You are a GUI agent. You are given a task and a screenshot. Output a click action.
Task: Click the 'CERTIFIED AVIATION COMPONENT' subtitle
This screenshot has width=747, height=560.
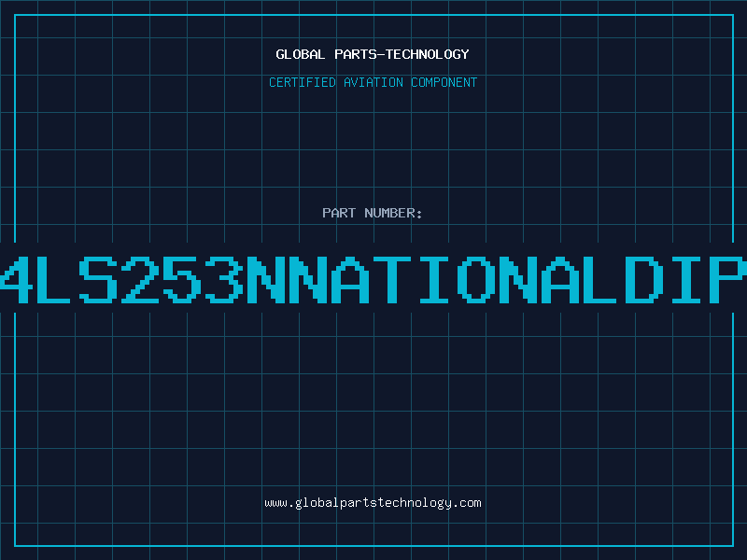(x=373, y=82)
